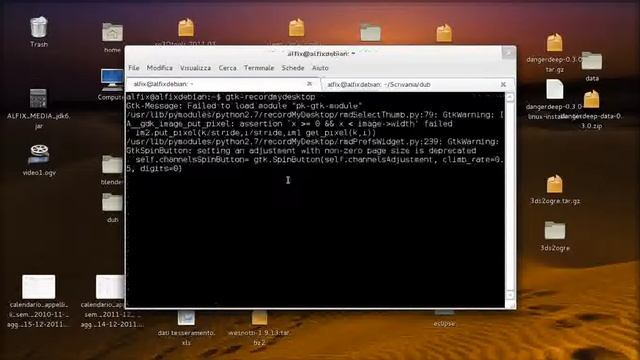Screen dimensions: 640x360
Task: Close the terminal window
Action: [x=509, y=53]
